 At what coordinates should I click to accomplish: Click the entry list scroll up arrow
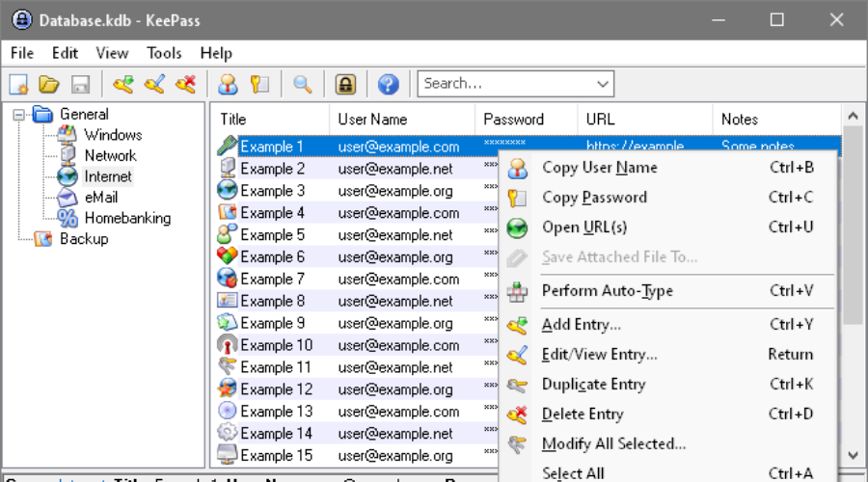854,116
